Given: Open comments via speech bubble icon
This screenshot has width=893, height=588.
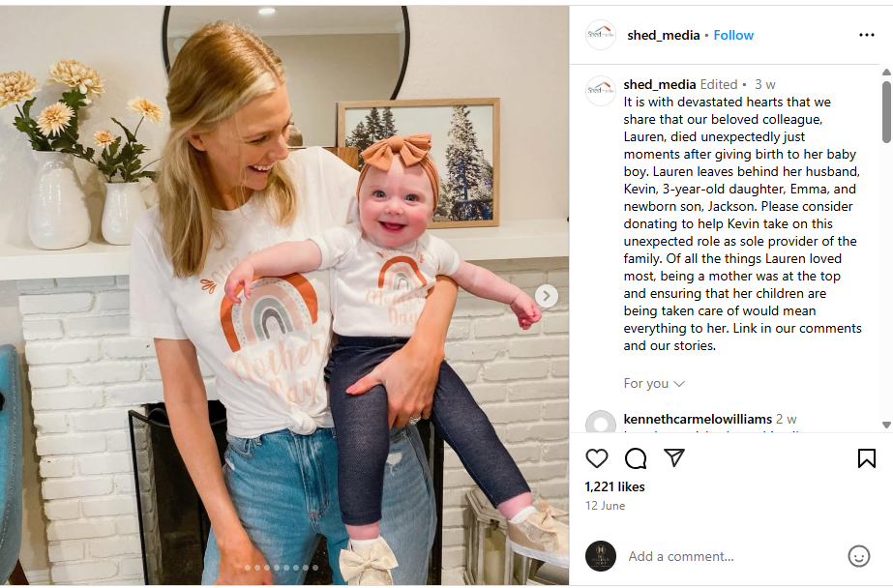Looking at the screenshot, I should tap(636, 458).
